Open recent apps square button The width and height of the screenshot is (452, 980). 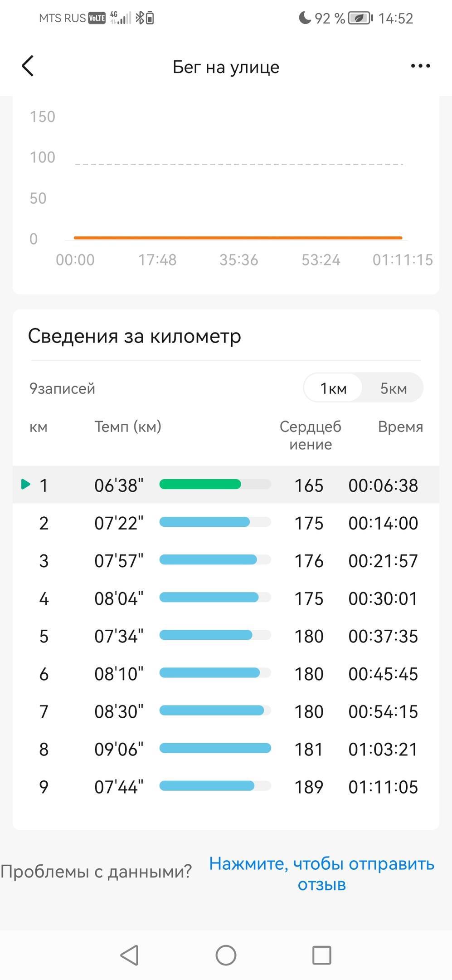pos(321,955)
